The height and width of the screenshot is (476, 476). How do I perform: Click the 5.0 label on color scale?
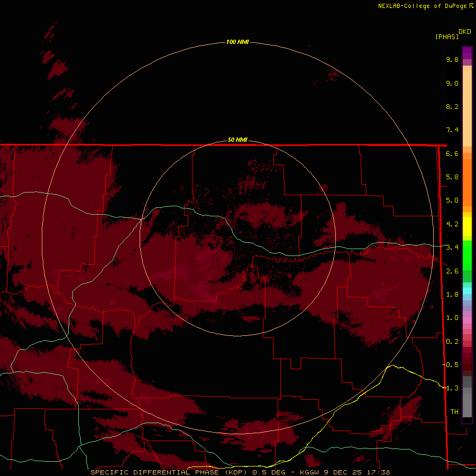(452, 200)
